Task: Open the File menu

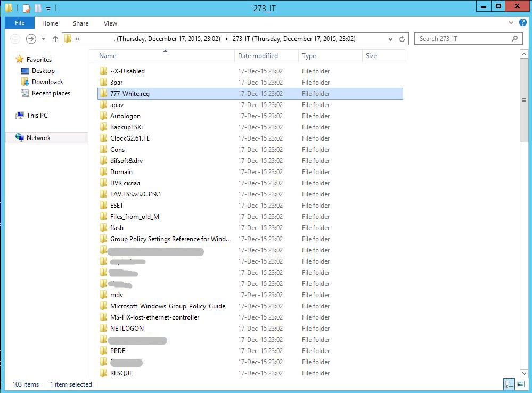Action: point(20,23)
